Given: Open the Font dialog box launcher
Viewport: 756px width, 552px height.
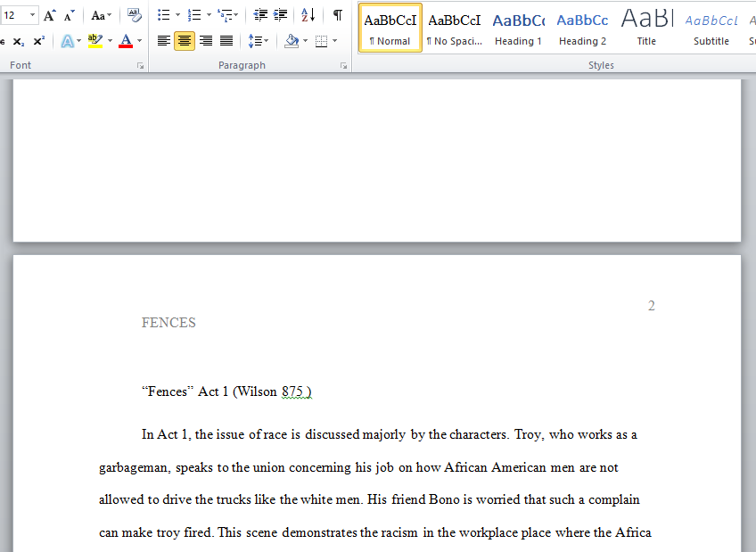Looking at the screenshot, I should (x=140, y=66).
